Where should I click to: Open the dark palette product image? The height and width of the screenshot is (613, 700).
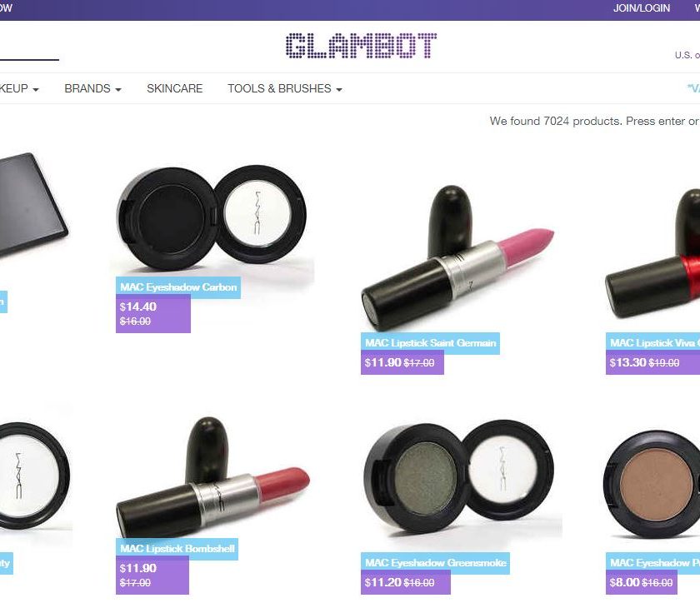[32, 206]
